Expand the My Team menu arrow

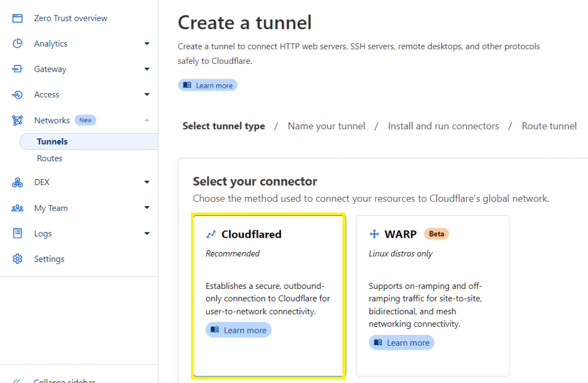pos(147,207)
